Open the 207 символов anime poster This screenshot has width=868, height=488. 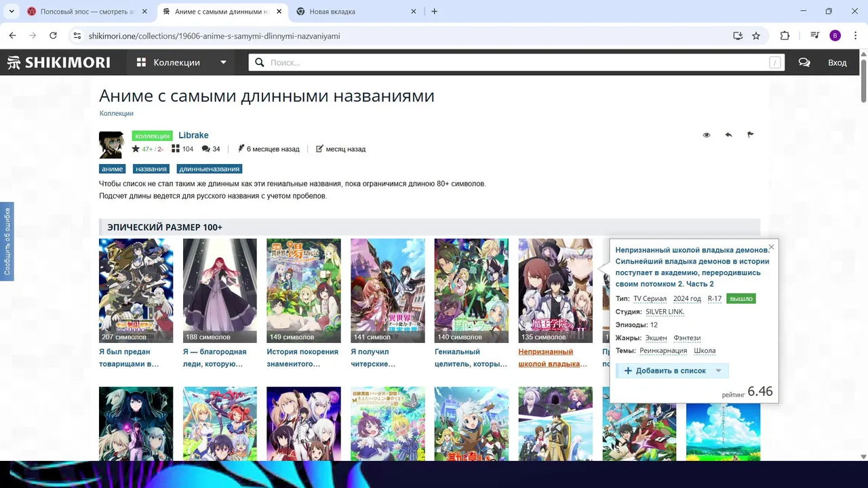click(136, 290)
